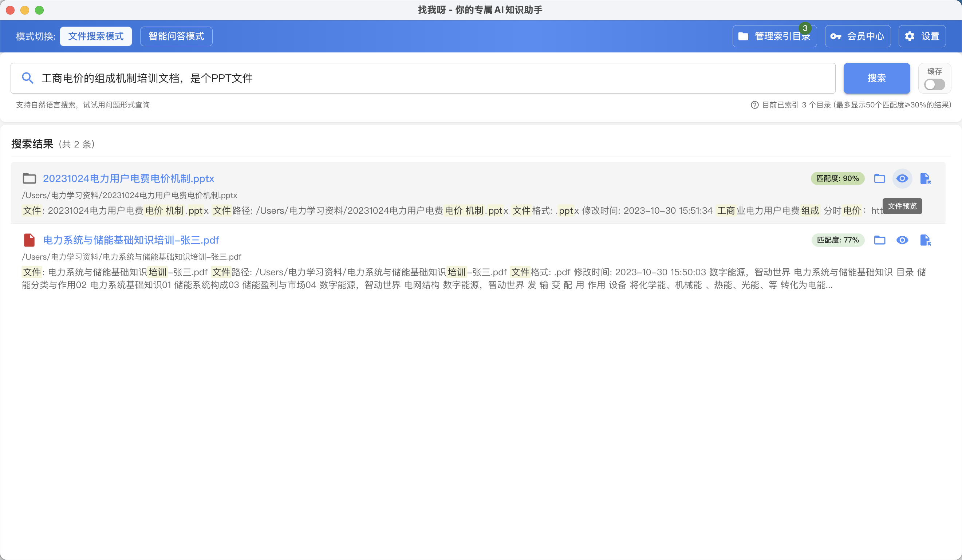Click folder icon to reveal pptx file location

(880, 178)
